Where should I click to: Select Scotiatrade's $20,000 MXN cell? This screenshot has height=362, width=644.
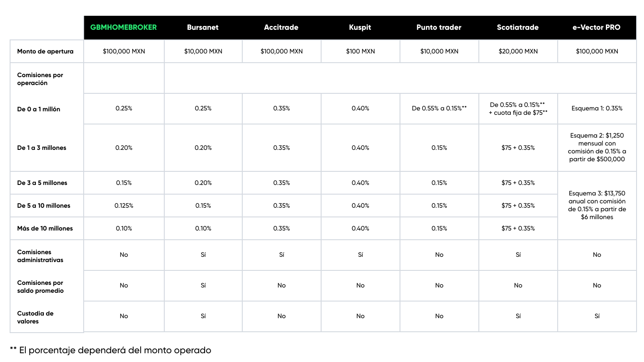[x=518, y=51]
